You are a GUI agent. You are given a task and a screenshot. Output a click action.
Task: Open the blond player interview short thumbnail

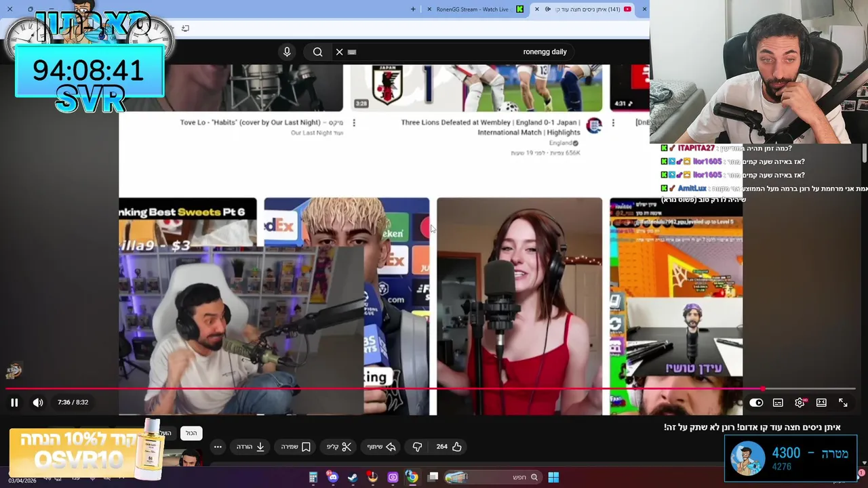[347, 306]
